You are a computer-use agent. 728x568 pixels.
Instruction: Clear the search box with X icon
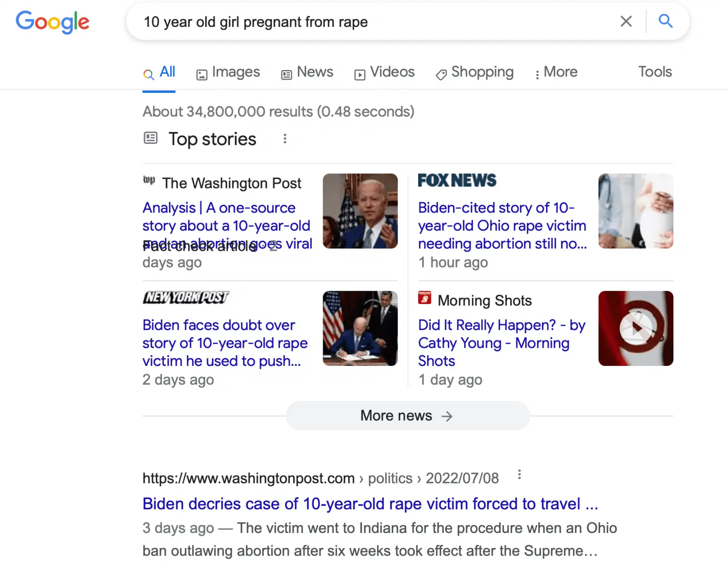pyautogui.click(x=626, y=21)
